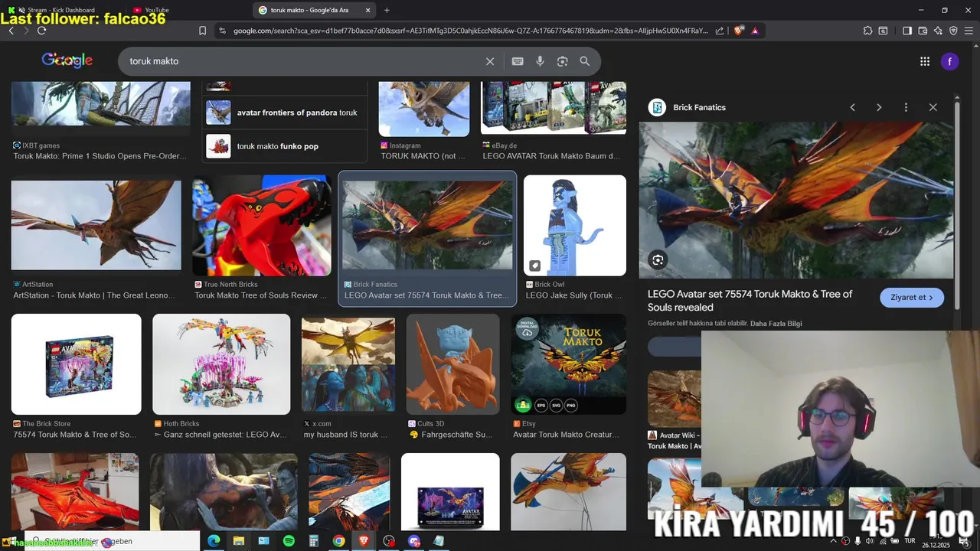
Task: Open the Brick Owl LEGO Jake Sully image
Action: pos(575,226)
